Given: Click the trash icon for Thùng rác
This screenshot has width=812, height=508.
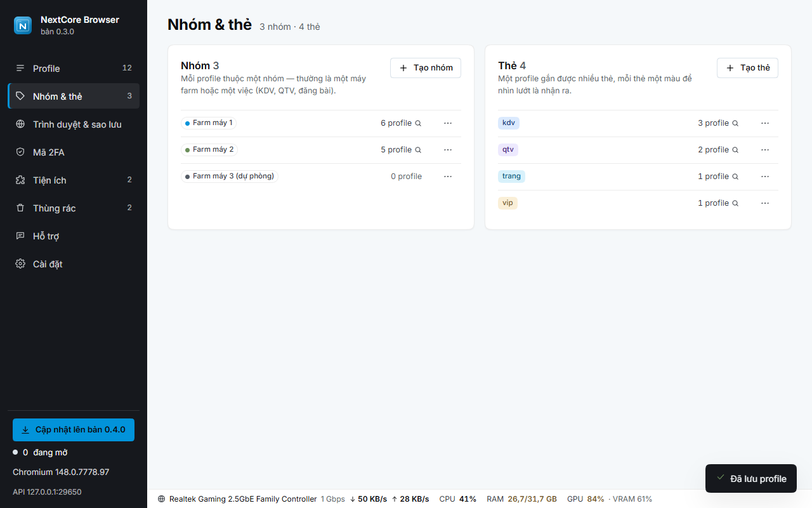Looking at the screenshot, I should 20,208.
